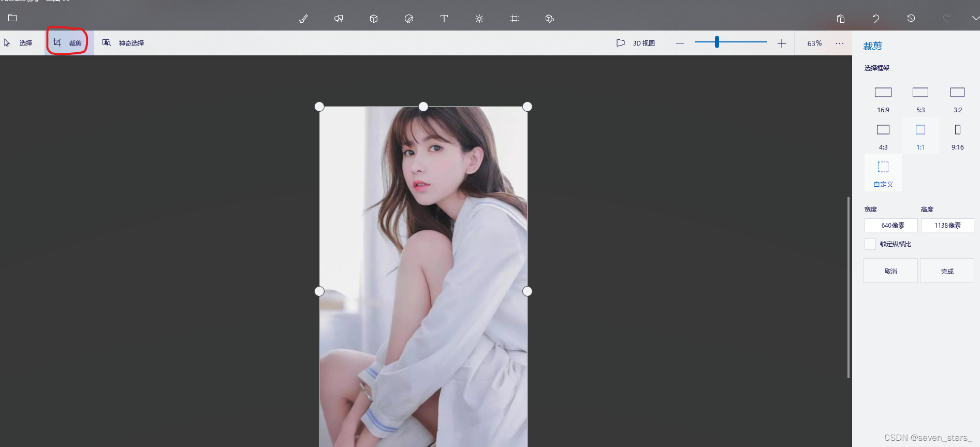
Task: Select the Brushes tool
Action: 303,19
